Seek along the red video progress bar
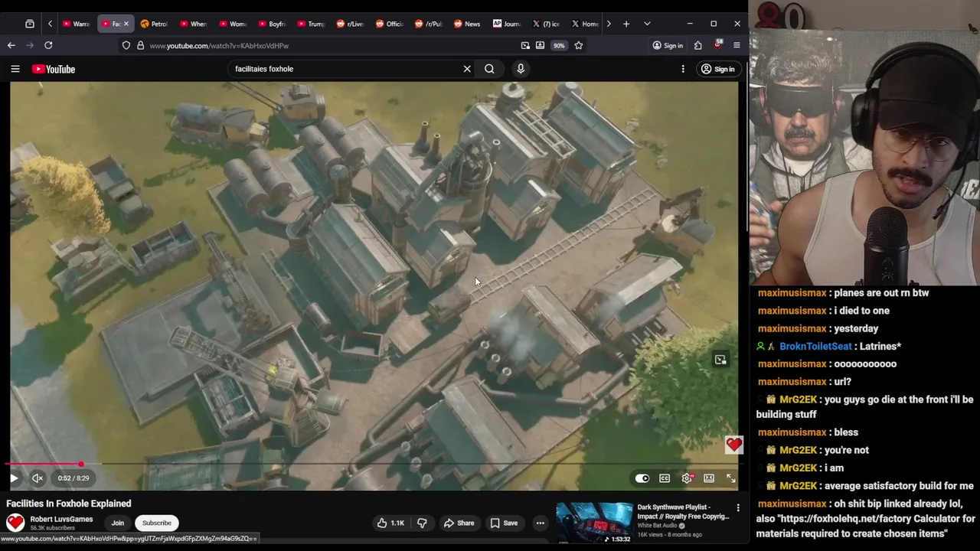Viewport: 980px width, 551px height. click(x=374, y=465)
